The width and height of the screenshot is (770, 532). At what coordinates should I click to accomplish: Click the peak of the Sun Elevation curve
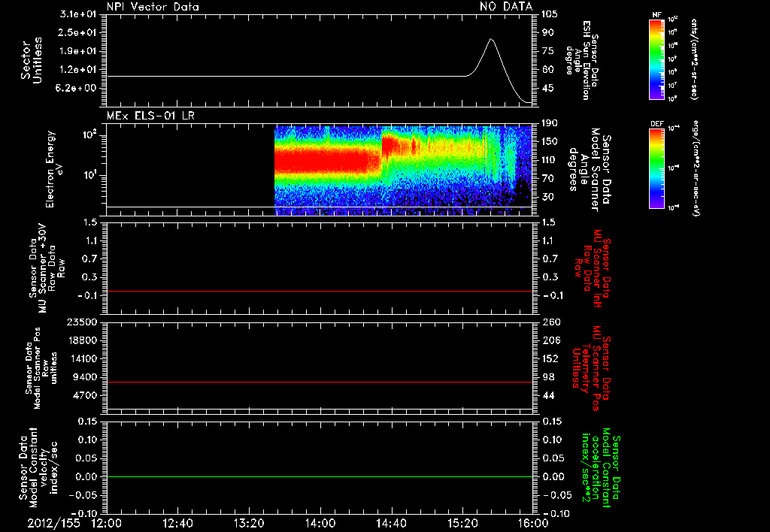[x=490, y=39]
